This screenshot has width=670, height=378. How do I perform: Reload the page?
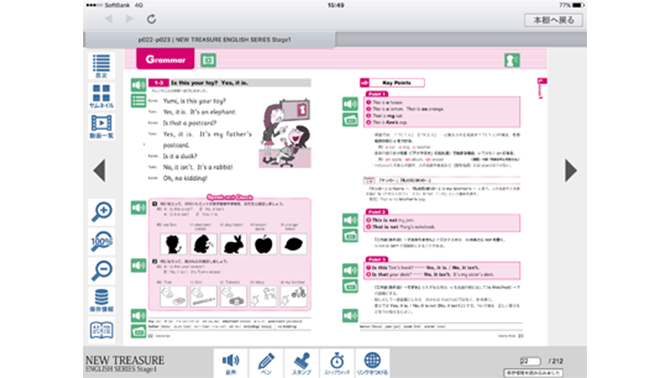(151, 19)
